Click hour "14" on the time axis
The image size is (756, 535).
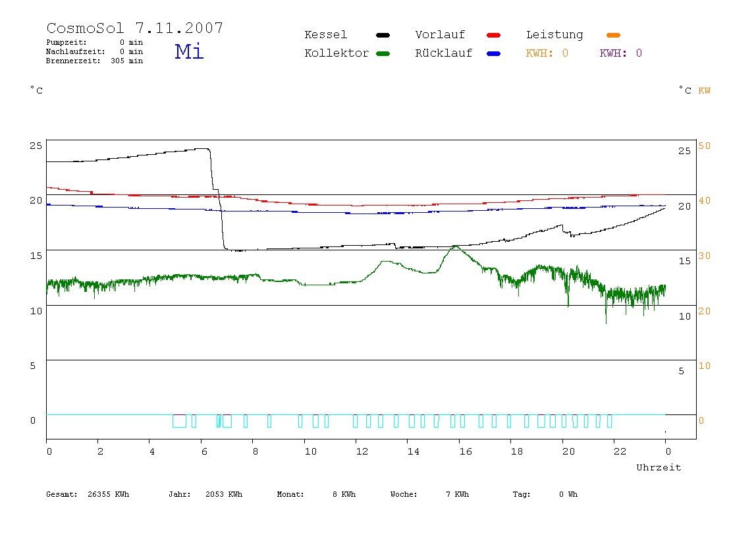pos(414,451)
